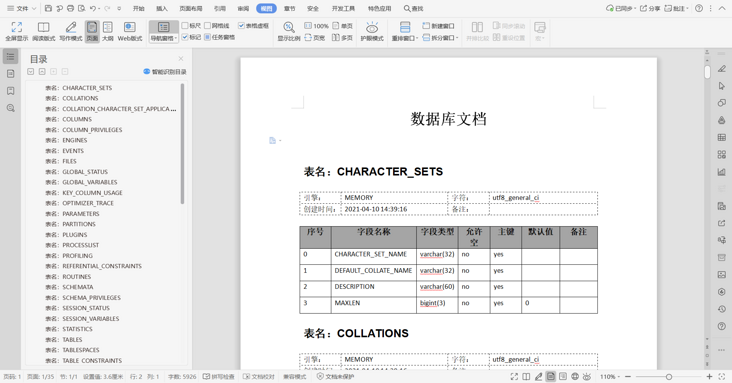The width and height of the screenshot is (732, 383).
Task: Click 新建窗口 new window button
Action: [x=438, y=26]
